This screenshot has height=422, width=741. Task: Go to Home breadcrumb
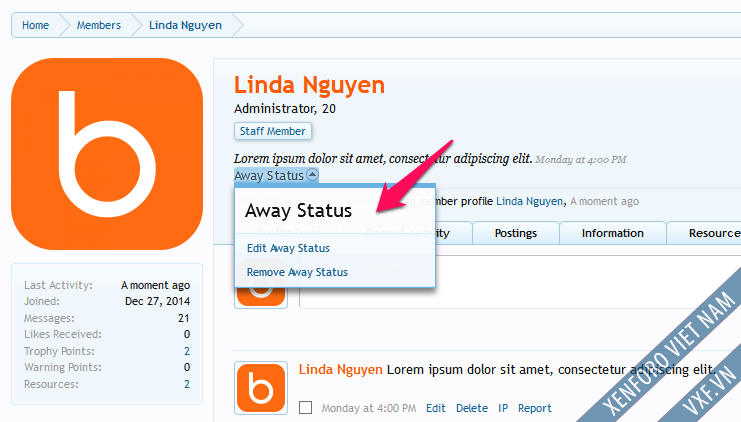(35, 25)
